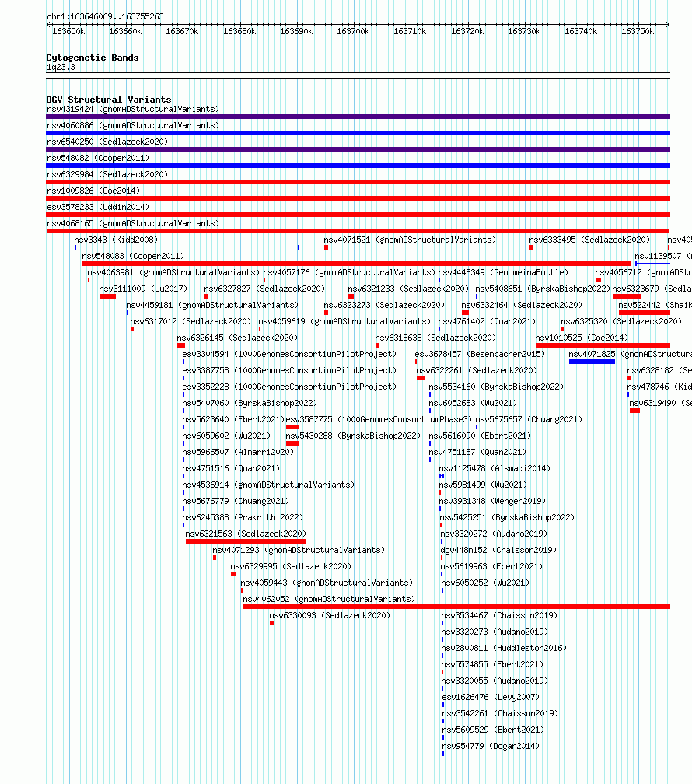Click the nsv4459181 variant label
The height and width of the screenshot is (784, 692).
[x=212, y=305]
